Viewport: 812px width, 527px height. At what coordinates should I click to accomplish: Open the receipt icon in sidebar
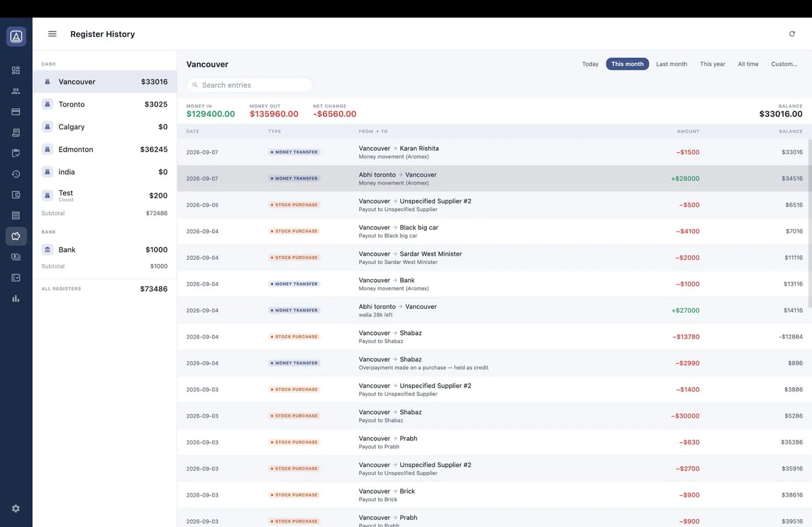[x=16, y=132]
